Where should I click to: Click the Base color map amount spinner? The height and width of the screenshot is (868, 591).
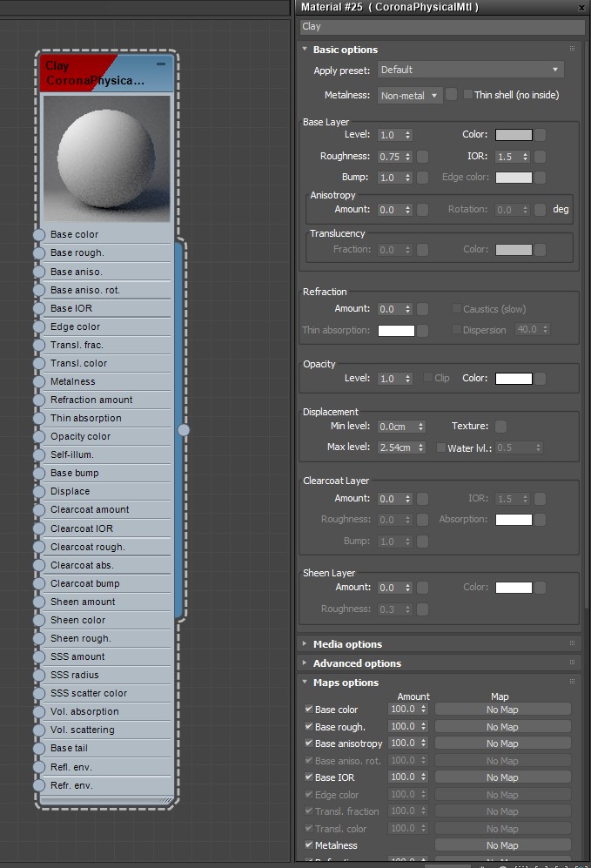[423, 710]
